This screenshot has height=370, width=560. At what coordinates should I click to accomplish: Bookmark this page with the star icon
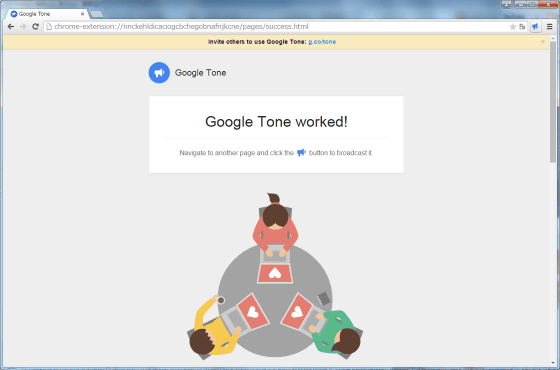click(x=512, y=27)
